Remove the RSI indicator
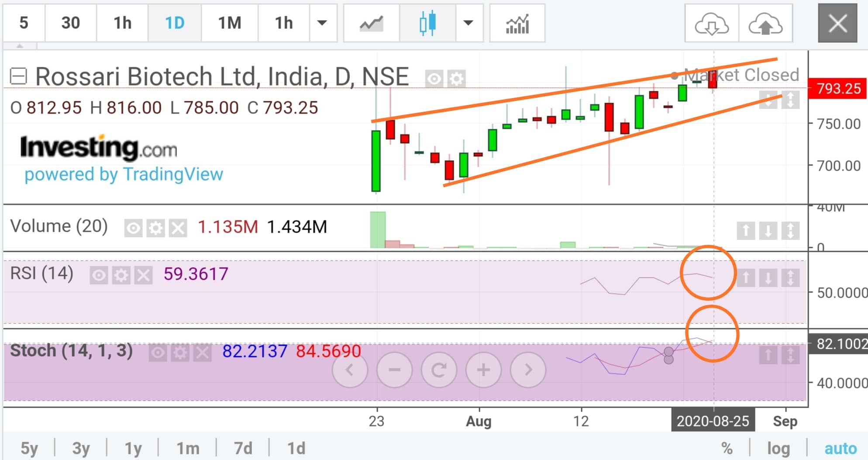The image size is (868, 460). tap(143, 275)
